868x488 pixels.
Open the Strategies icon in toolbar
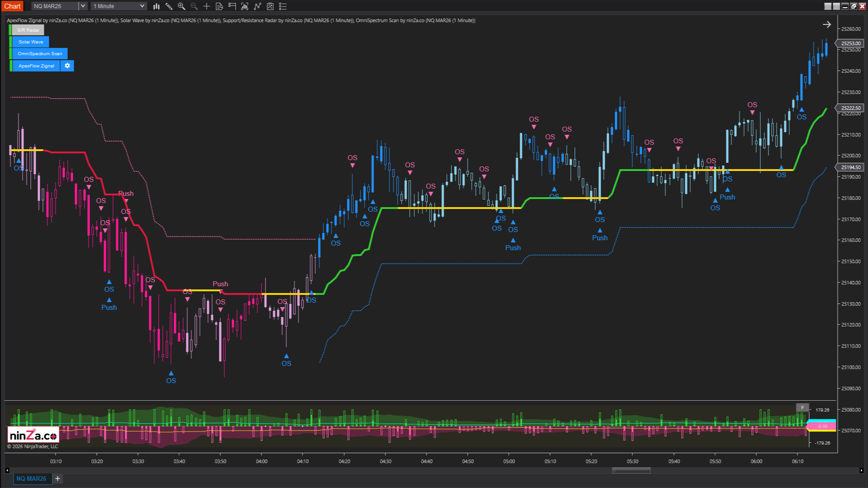click(270, 6)
